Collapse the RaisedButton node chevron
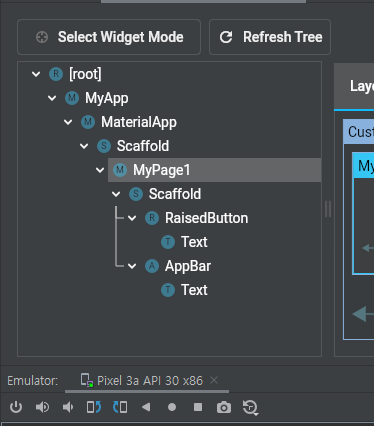374x426 pixels. coord(132,218)
